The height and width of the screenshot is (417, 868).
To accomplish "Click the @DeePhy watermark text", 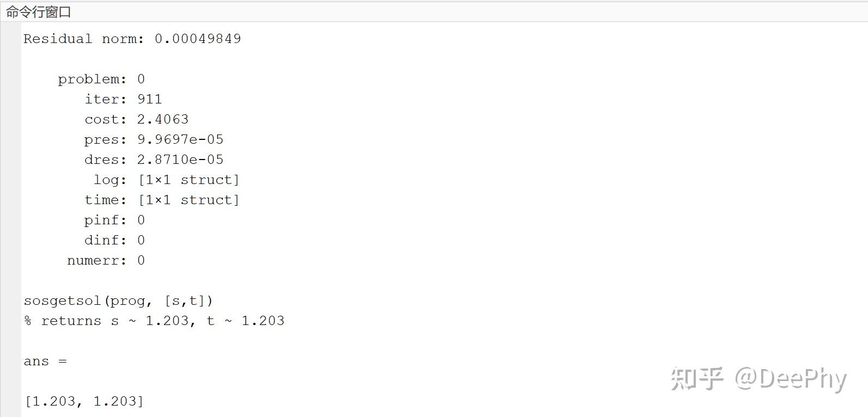I will pos(791,378).
